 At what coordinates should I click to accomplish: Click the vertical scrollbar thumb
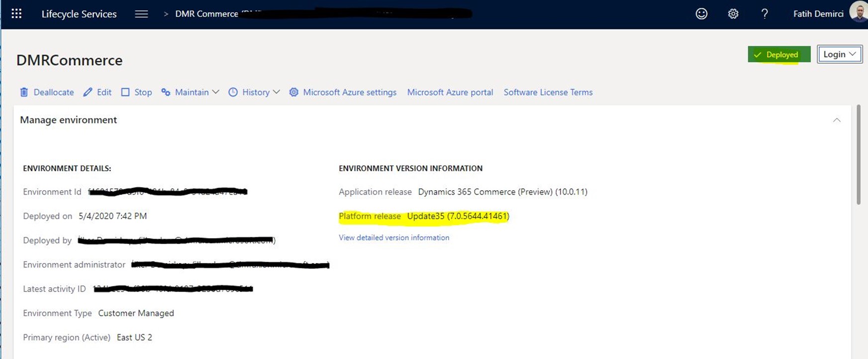(859, 154)
